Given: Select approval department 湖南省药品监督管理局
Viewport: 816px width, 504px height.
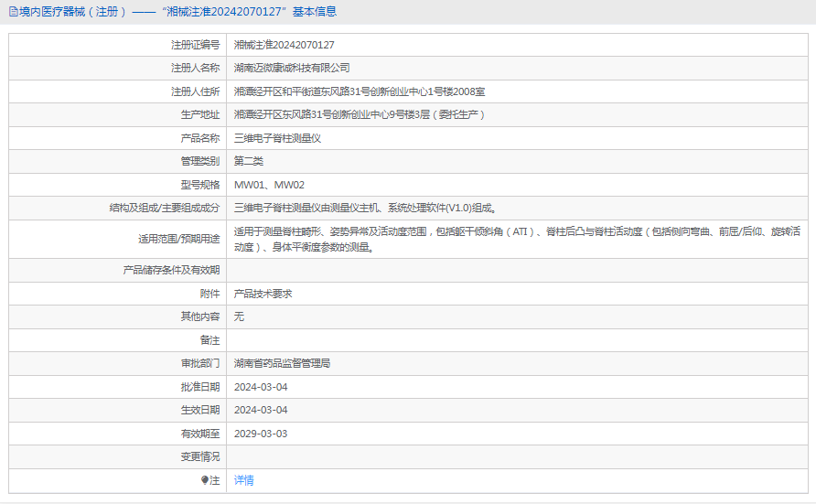Looking at the screenshot, I should (282, 363).
